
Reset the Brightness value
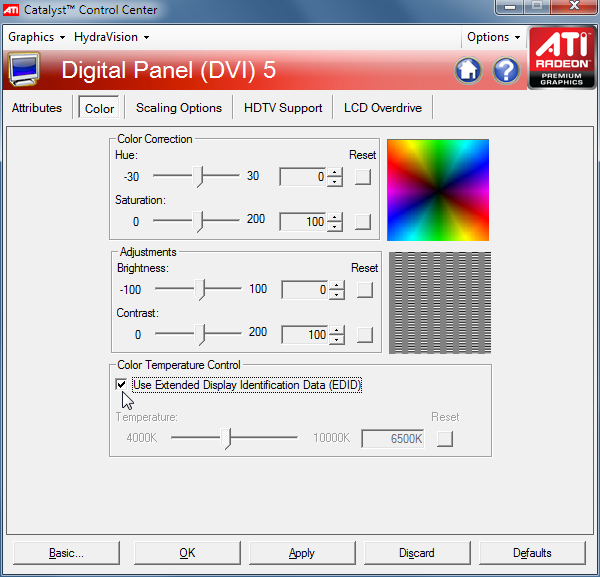pos(364,290)
